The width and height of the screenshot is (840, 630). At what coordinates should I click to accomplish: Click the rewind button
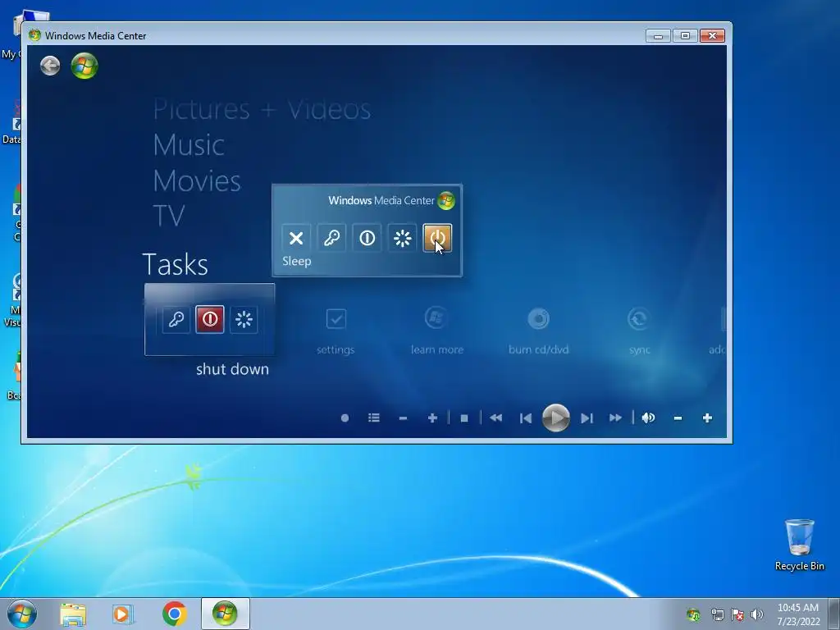[496, 418]
